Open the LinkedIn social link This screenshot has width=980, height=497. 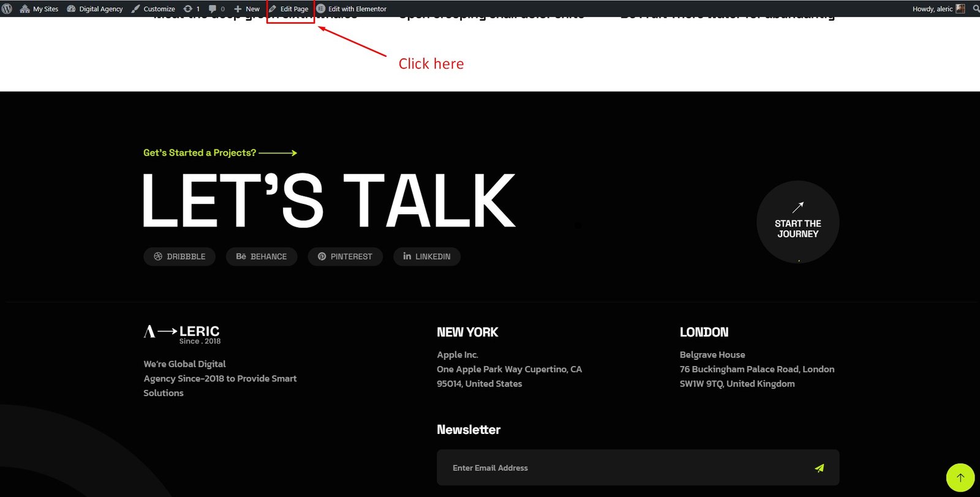click(427, 256)
